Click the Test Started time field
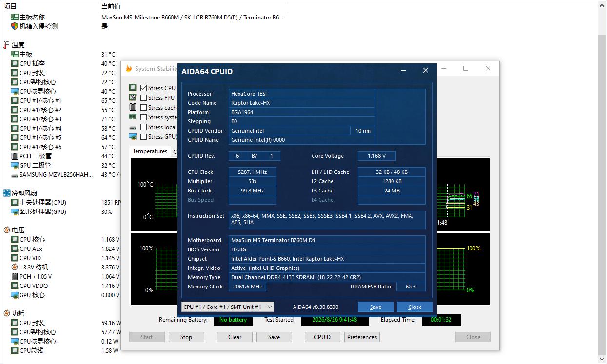Viewport: 607px width, 364px height. click(x=334, y=320)
